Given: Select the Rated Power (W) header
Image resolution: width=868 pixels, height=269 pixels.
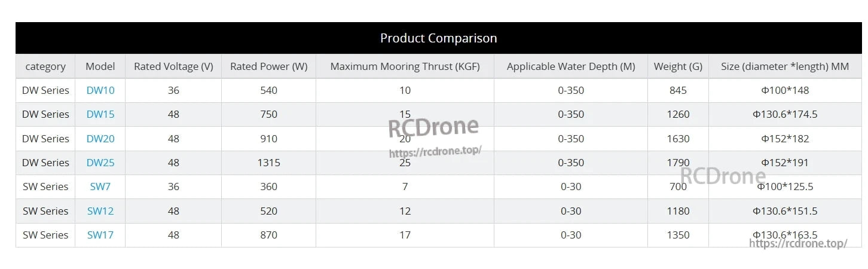Looking at the screenshot, I should (x=269, y=66).
